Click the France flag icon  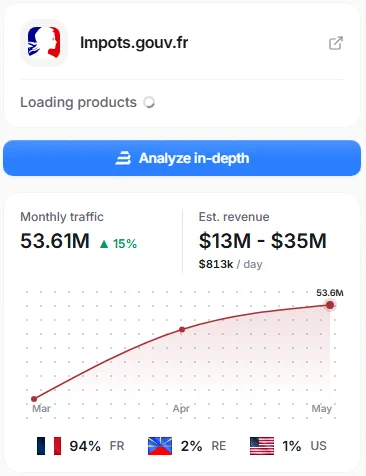tap(49, 446)
